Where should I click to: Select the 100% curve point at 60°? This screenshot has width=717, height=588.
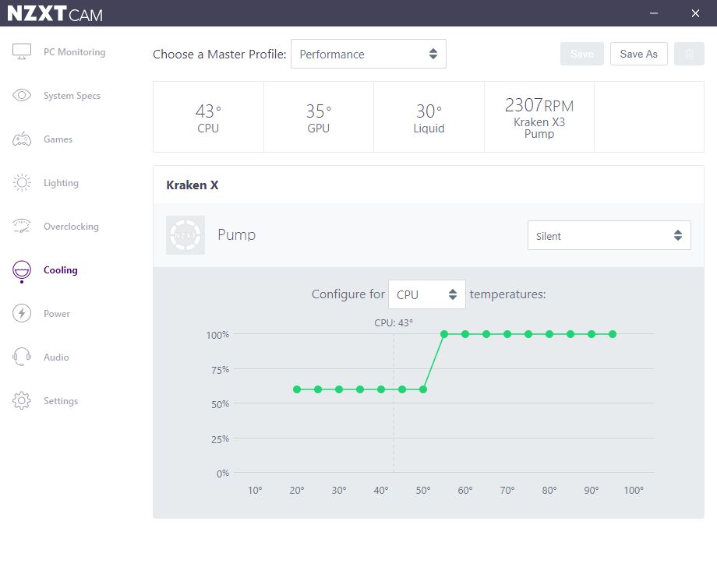pyautogui.click(x=465, y=334)
